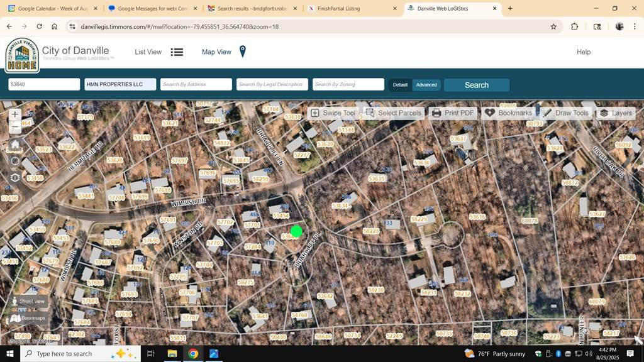Switch to List View
The image size is (644, 362).
158,52
